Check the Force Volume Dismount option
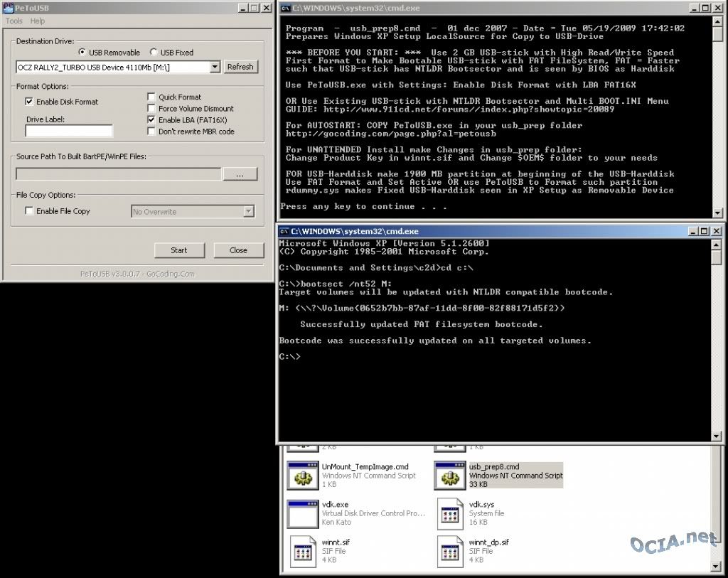Screen dimensions: 728x578 pyautogui.click(x=151, y=109)
